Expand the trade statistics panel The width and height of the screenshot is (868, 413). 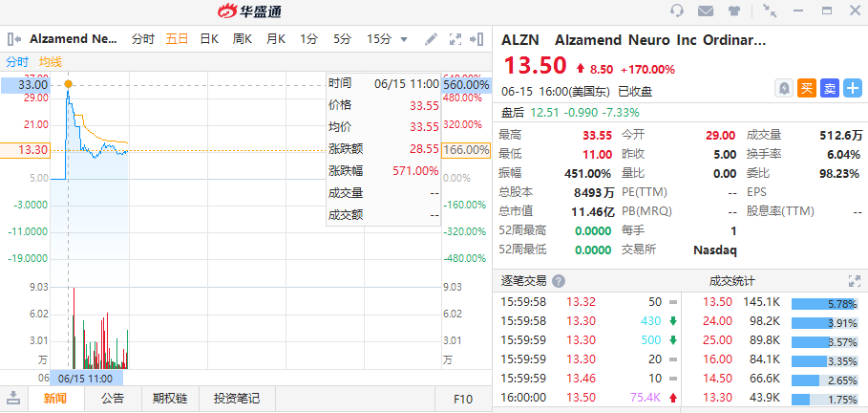(855, 281)
